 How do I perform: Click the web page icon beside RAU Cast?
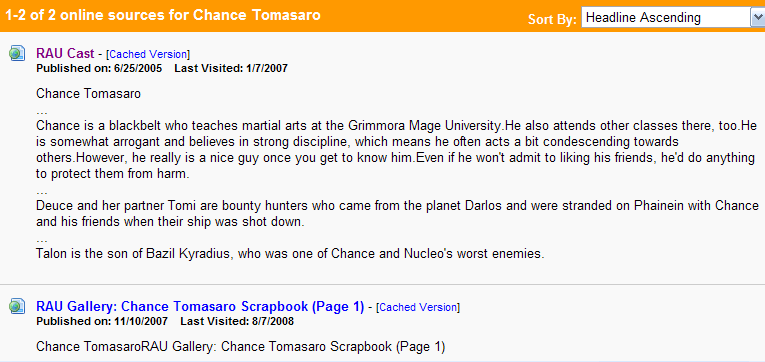point(17,53)
